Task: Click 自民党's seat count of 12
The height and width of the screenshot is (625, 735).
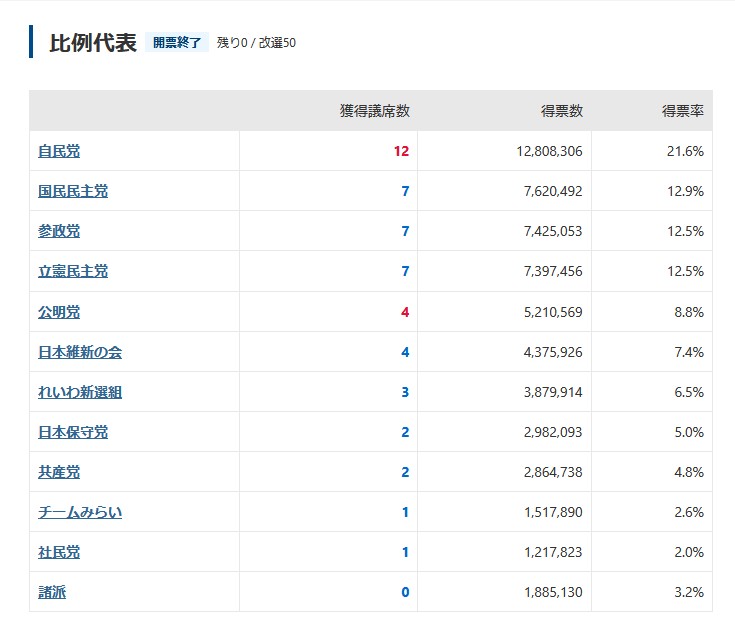Action: coord(401,151)
